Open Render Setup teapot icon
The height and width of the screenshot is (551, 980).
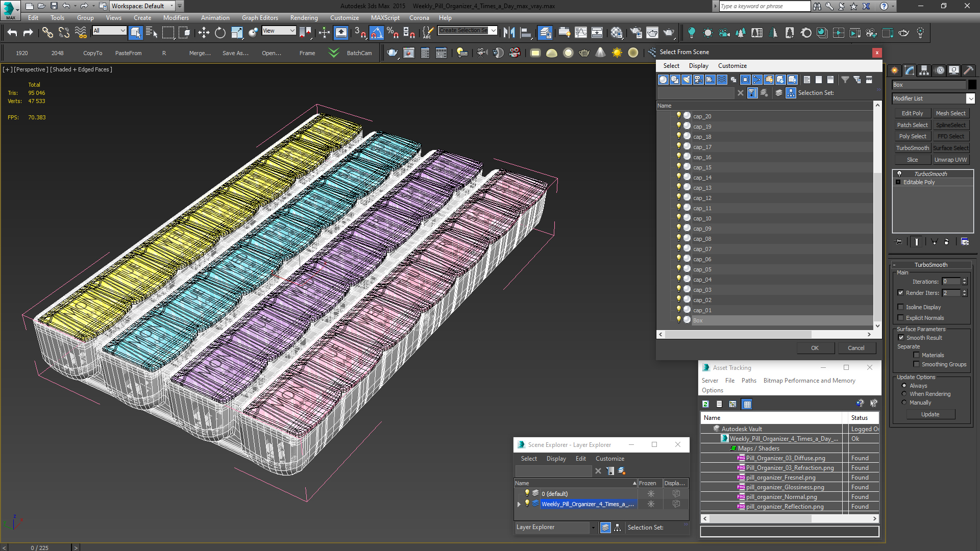[636, 33]
